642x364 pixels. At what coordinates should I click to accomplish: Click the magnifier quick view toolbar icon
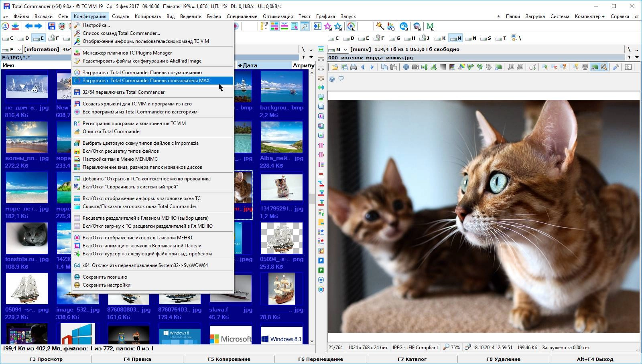pyautogui.click(x=305, y=26)
